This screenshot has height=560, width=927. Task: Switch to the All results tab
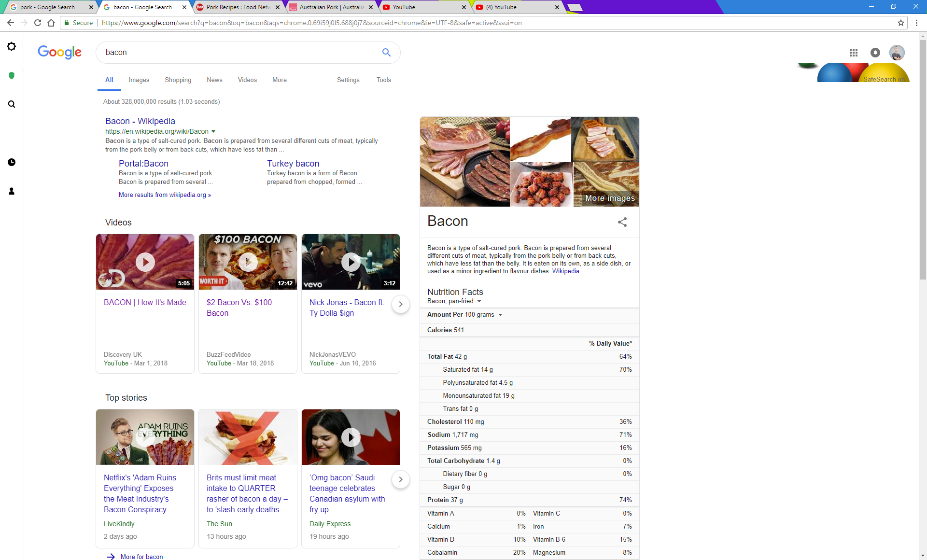coord(109,80)
